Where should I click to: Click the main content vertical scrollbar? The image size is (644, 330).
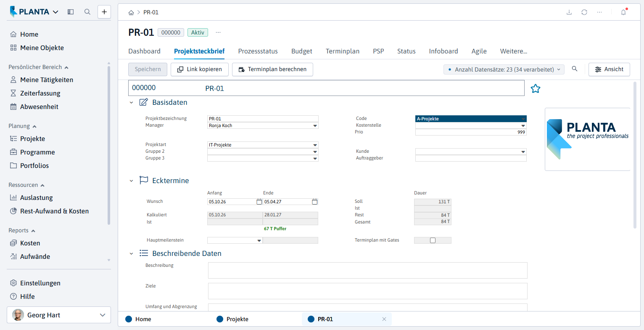click(x=635, y=155)
